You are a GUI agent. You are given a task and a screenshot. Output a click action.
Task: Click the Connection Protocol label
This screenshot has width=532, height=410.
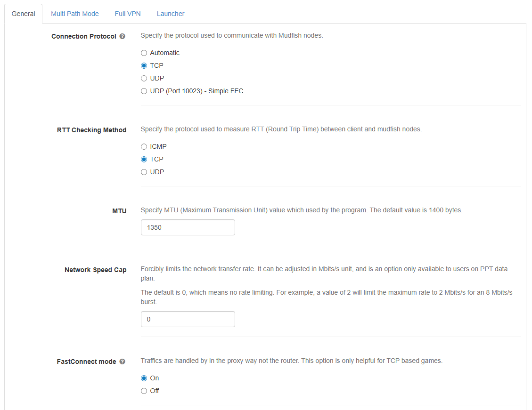84,36
